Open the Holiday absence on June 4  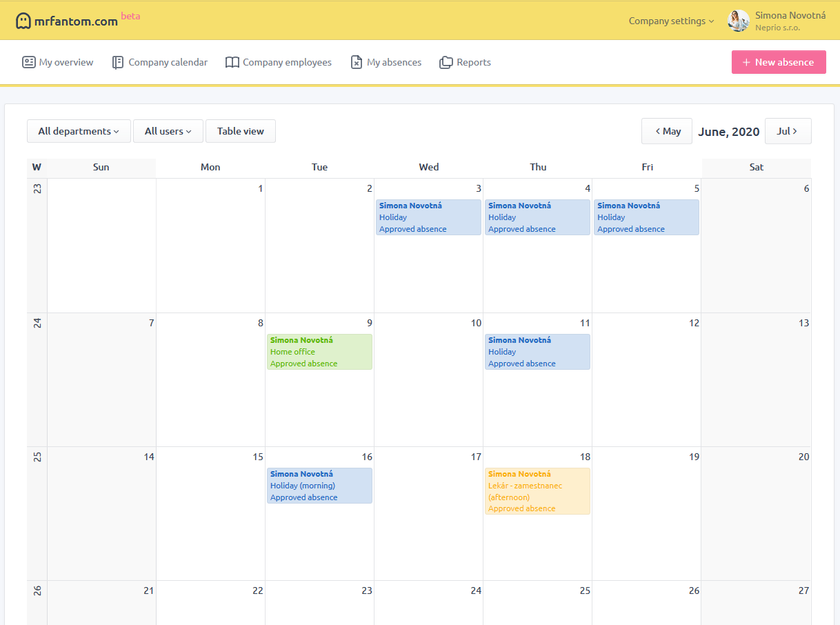(x=537, y=217)
